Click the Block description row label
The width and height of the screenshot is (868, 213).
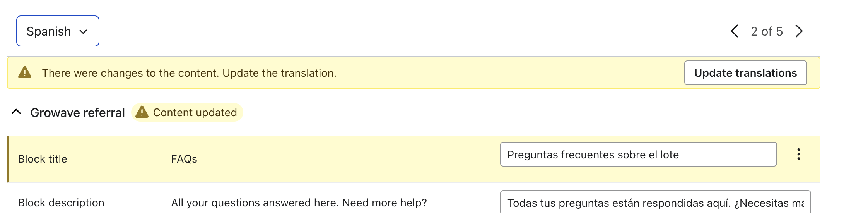click(x=61, y=203)
